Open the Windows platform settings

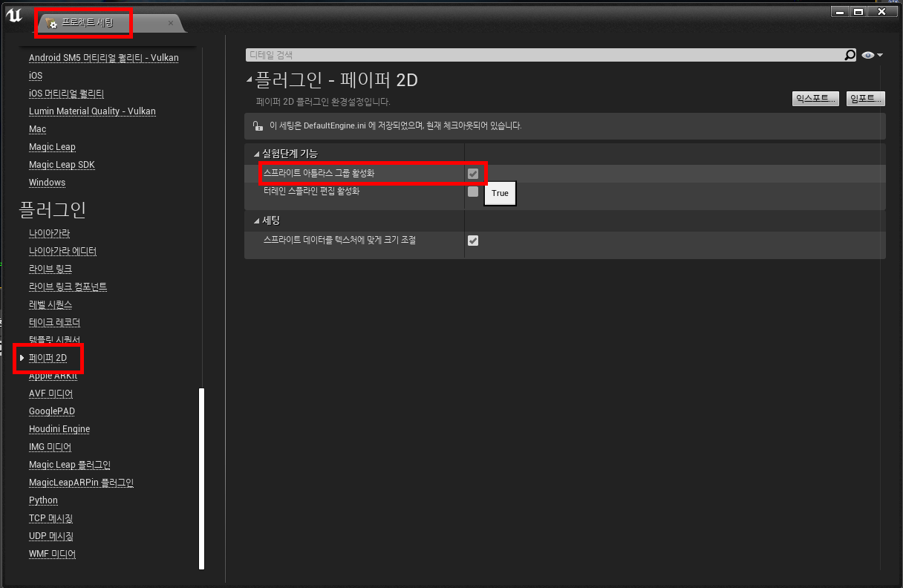pyautogui.click(x=47, y=183)
